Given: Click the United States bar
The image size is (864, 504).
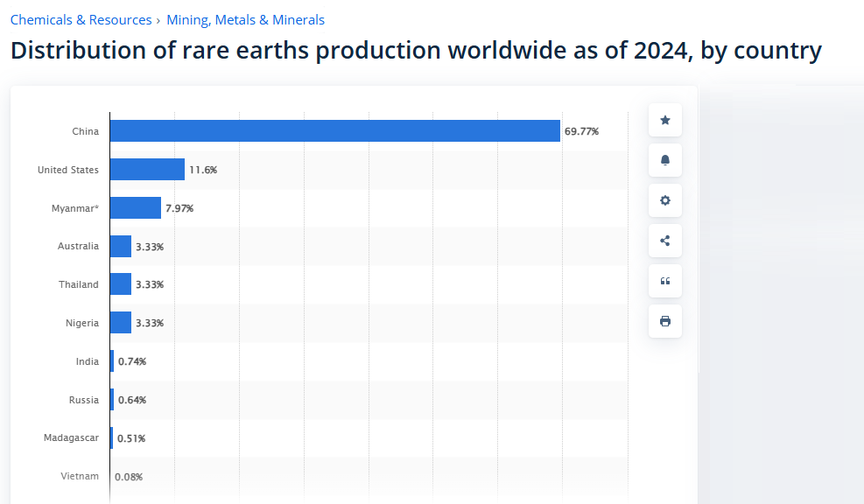Looking at the screenshot, I should [x=147, y=170].
